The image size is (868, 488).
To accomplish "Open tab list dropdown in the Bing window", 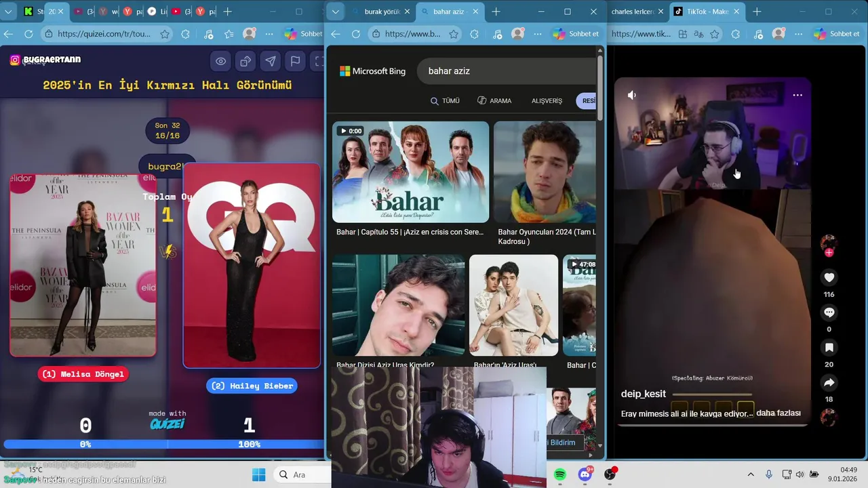I will click(x=336, y=12).
